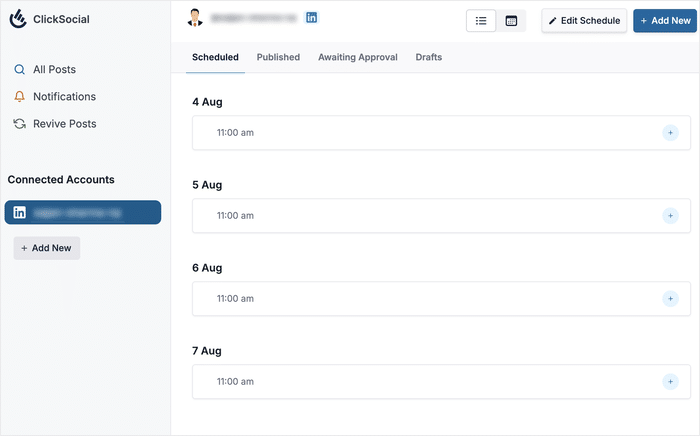Click the Notifications bell icon
The height and width of the screenshot is (436, 700).
[19, 96]
